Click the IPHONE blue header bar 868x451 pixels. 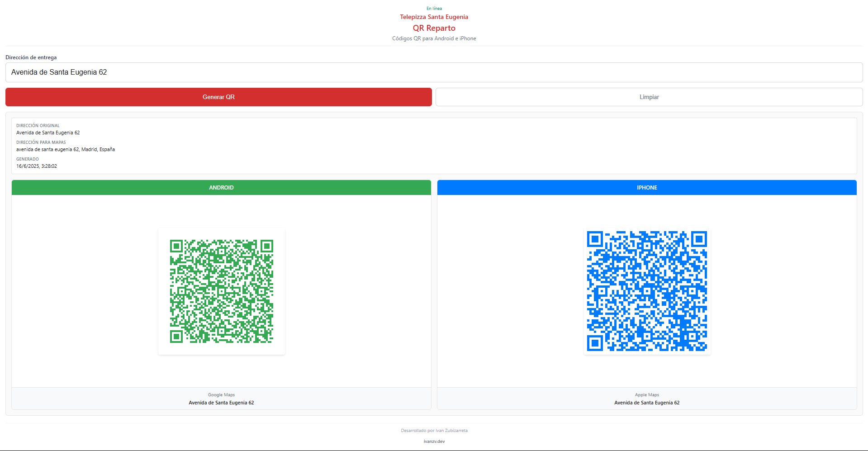[x=647, y=187]
